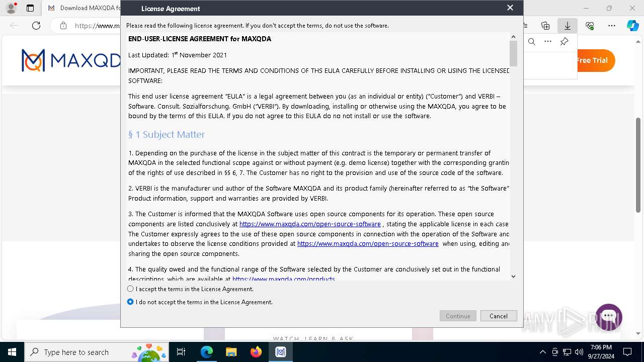Open Copilot sidebar icon in Edge
Image resolution: width=644 pixels, height=362 pixels.
[x=632, y=26]
